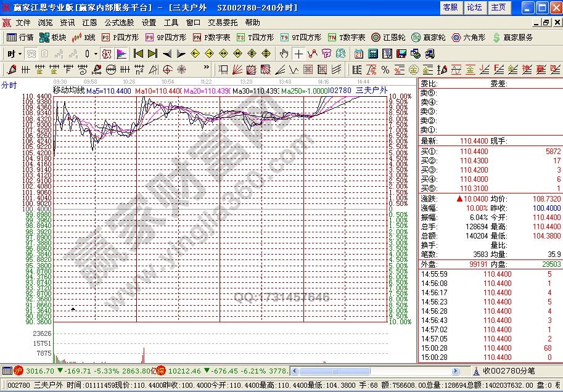Screen dimensions: 563x392
Task: Open the 公式选股 menu
Action: pyautogui.click(x=119, y=22)
